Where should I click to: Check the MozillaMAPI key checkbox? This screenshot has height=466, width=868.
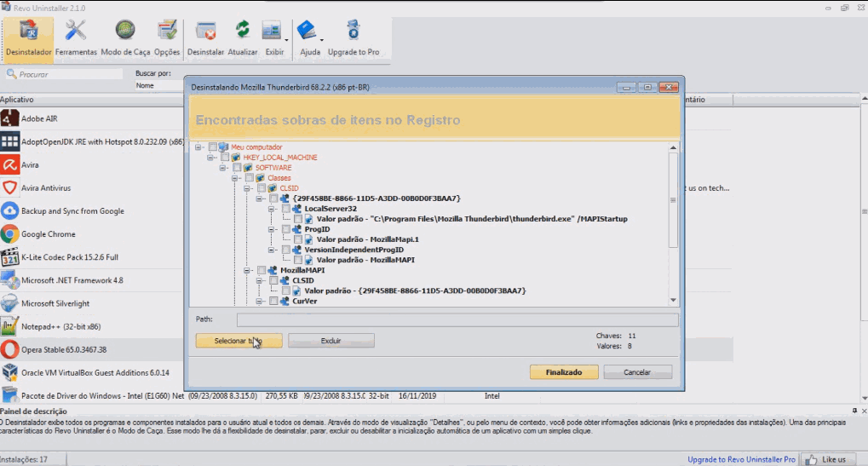(x=262, y=270)
